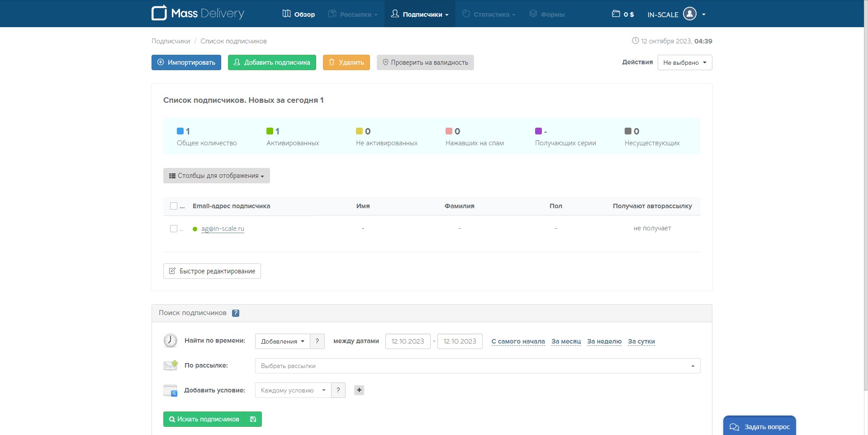Click the Подписчики breadcrumb link
Image resolution: width=868 pixels, height=435 pixels.
tap(171, 41)
